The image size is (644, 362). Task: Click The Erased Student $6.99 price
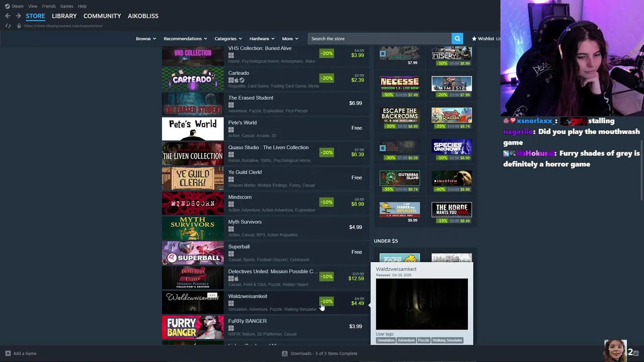[x=356, y=103]
